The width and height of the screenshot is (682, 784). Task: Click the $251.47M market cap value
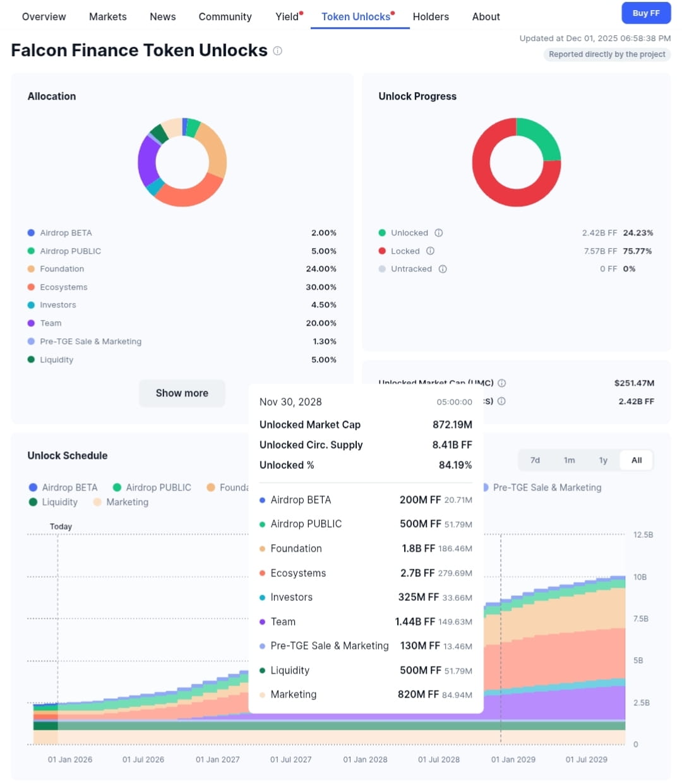[634, 383]
